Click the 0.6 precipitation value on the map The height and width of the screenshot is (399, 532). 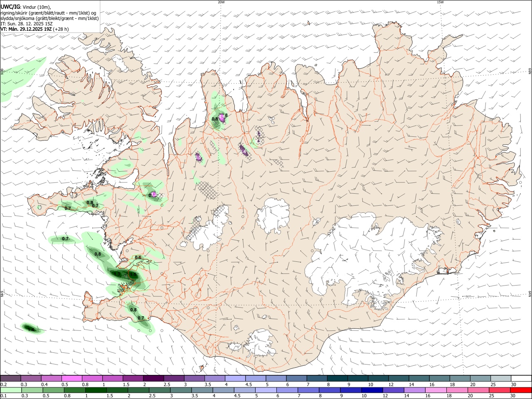click(138, 258)
